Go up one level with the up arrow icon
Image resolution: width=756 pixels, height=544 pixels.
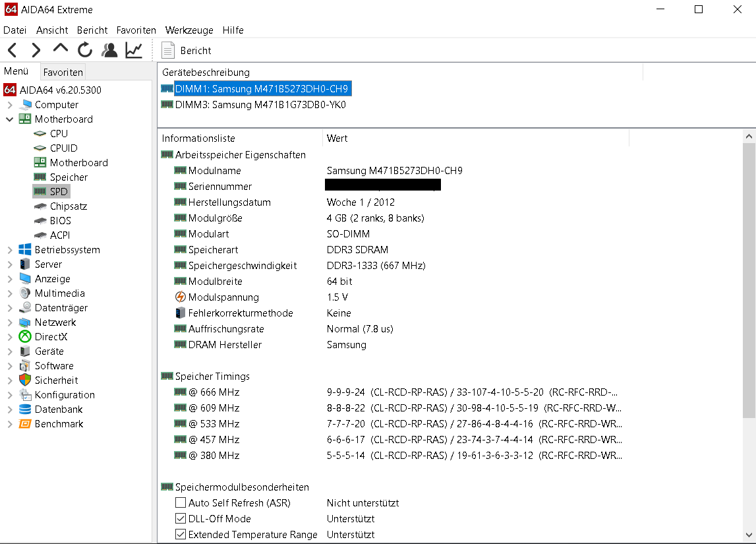coord(60,49)
